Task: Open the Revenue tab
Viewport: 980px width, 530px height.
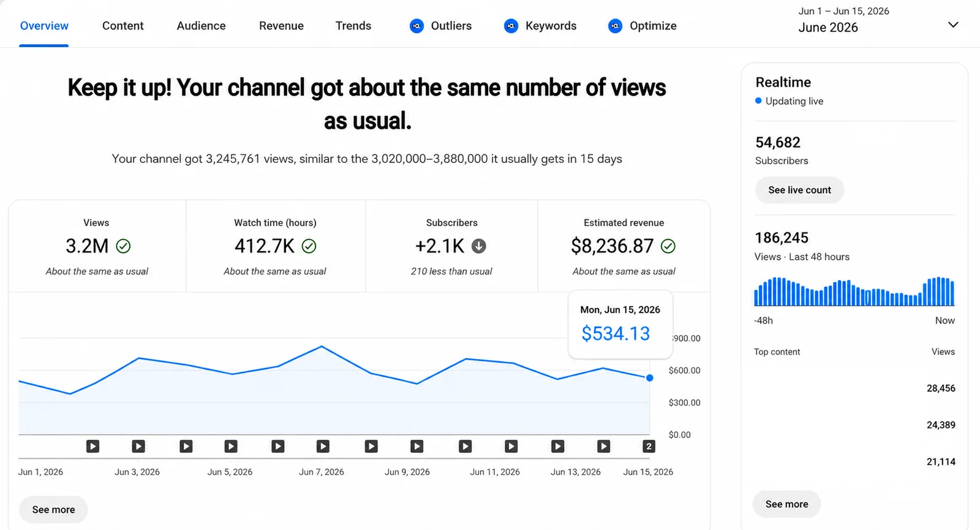Action: 281,26
